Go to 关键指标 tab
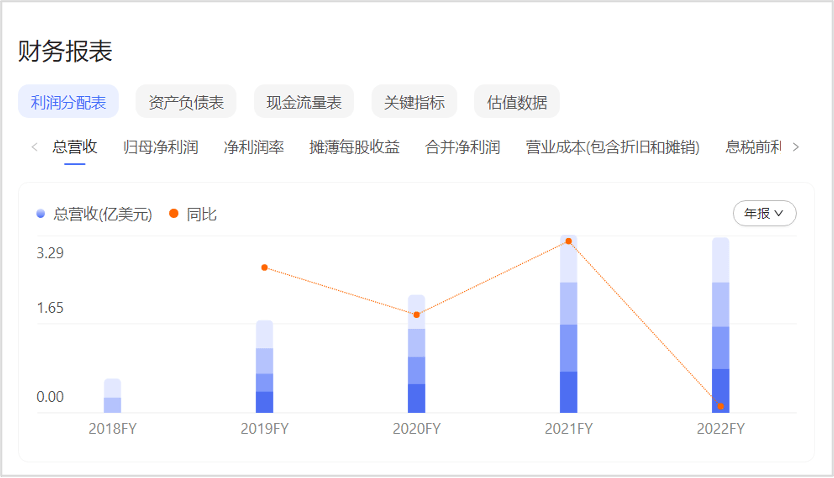This screenshot has width=834, height=478. click(x=414, y=102)
